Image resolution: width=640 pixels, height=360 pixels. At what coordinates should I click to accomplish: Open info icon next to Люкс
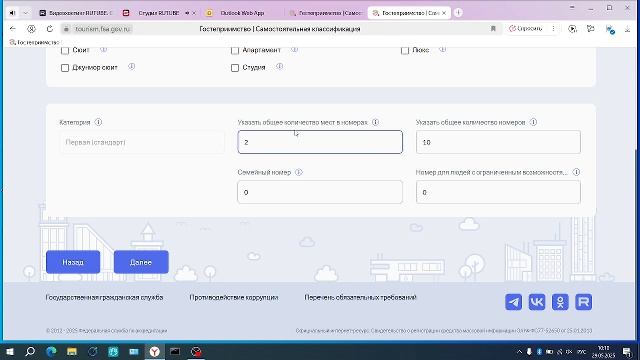pyautogui.click(x=442, y=49)
